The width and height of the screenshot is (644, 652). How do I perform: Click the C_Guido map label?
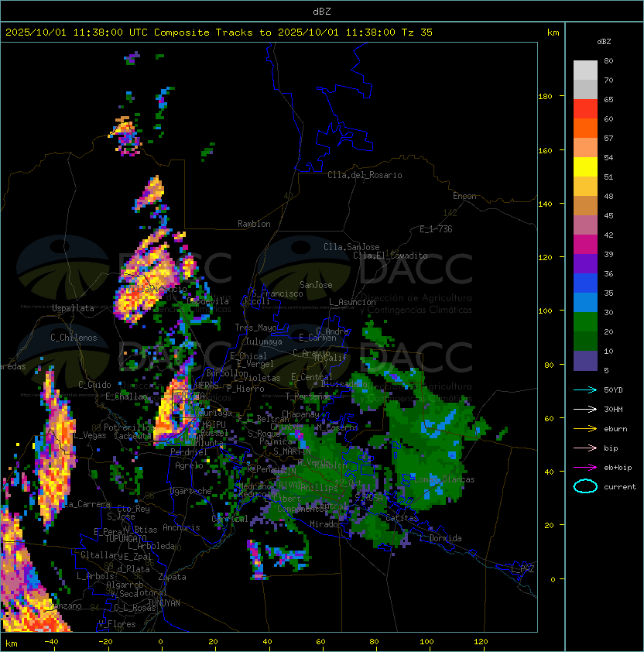(x=94, y=385)
